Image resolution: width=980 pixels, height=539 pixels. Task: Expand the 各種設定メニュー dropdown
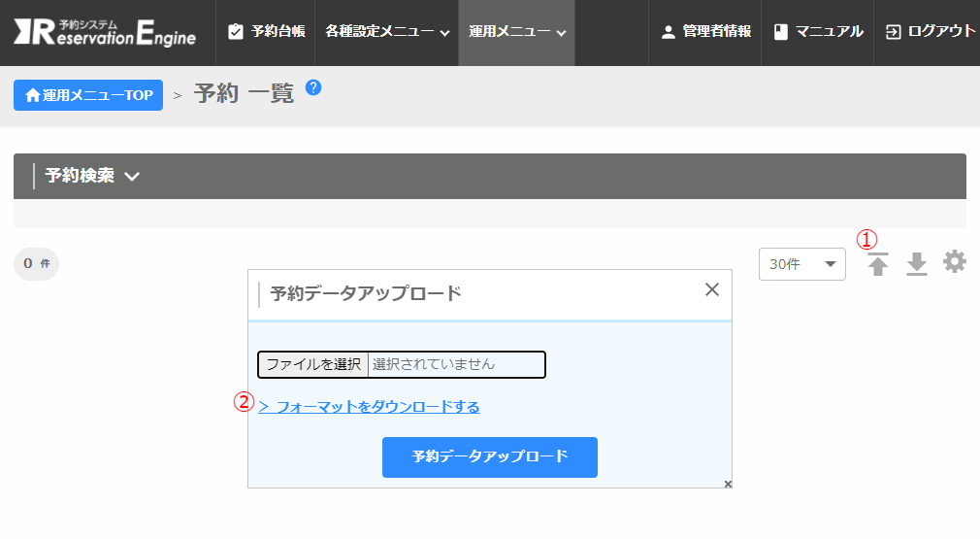pyautogui.click(x=387, y=32)
